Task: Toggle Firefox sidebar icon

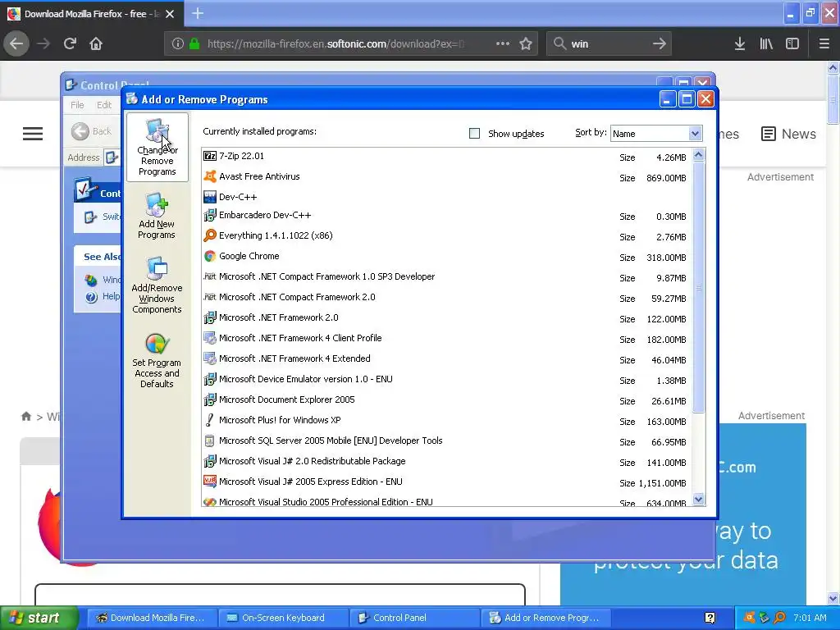Action: (792, 44)
